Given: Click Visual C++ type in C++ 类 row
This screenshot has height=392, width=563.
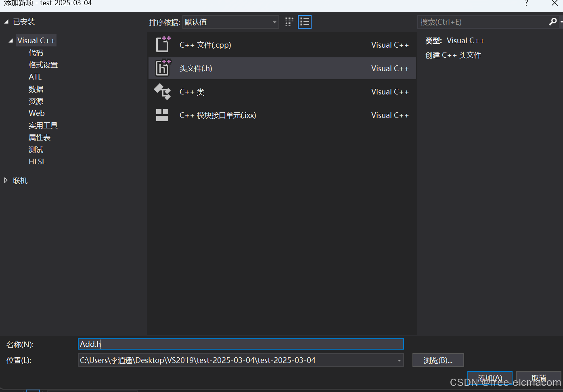Looking at the screenshot, I should [x=390, y=92].
